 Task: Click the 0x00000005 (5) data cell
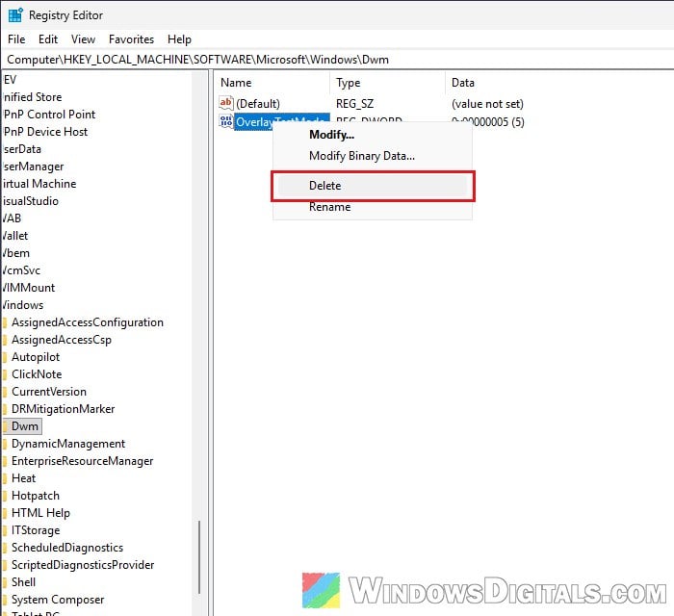point(487,121)
